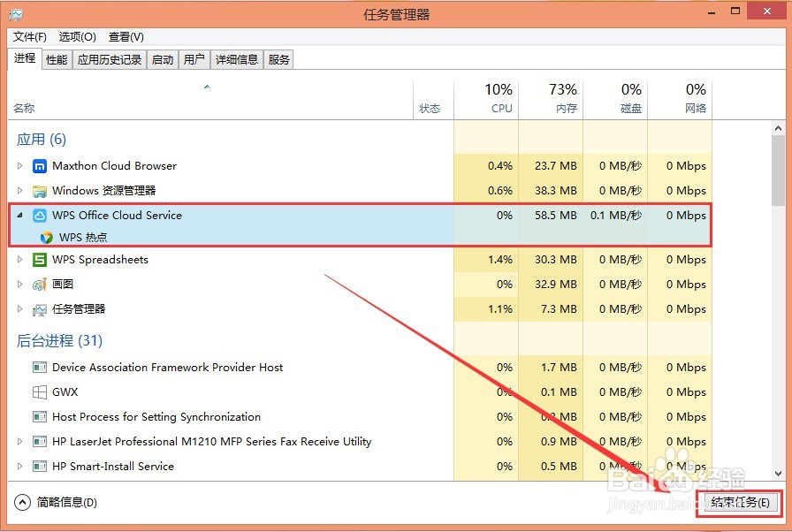Click the 1.4% CPU value for WPS Spreadsheets

click(500, 260)
